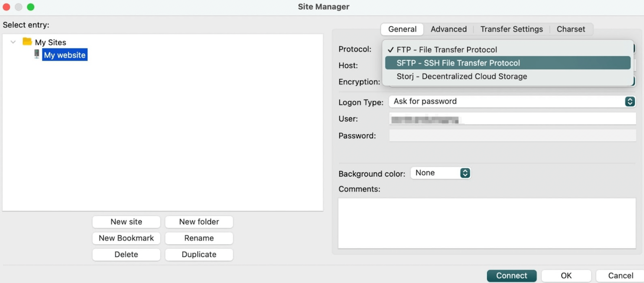Open the Transfer Settings tab
The image size is (644, 283).
click(511, 29)
